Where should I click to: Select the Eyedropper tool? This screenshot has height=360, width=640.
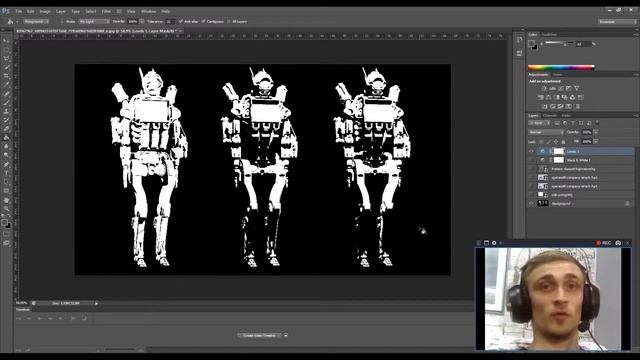[6, 85]
